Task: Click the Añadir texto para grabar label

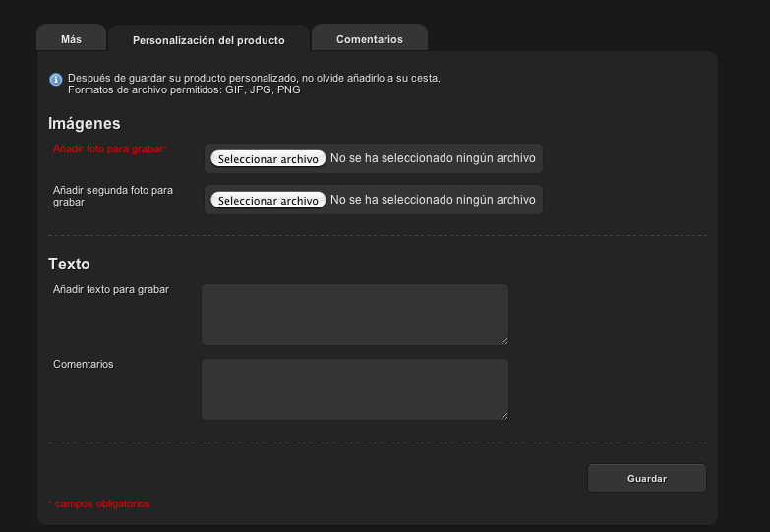Action: point(111,289)
